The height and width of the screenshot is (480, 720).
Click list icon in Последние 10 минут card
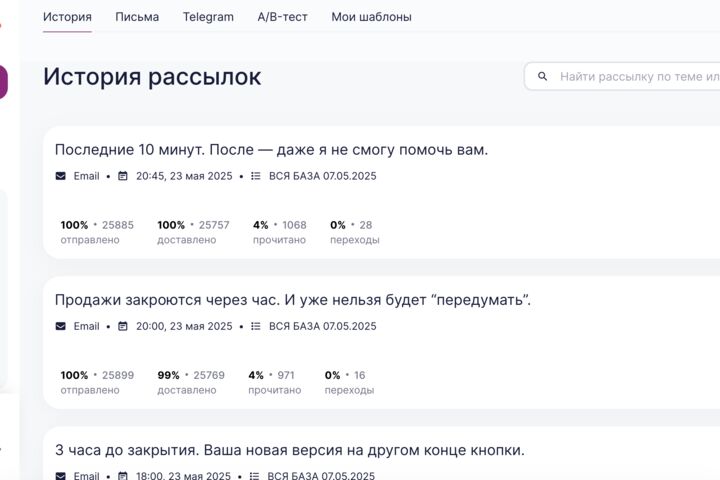pyautogui.click(x=256, y=176)
